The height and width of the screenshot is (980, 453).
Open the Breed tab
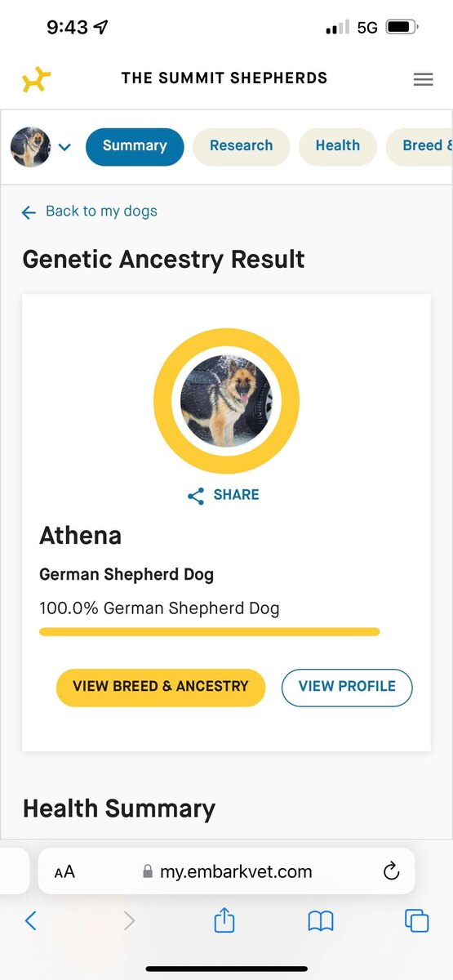423,146
